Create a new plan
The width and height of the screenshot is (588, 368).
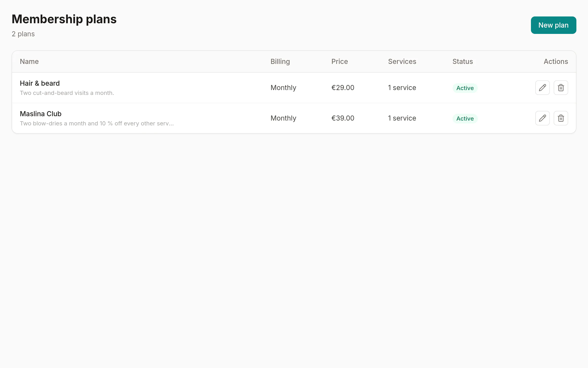(x=553, y=25)
